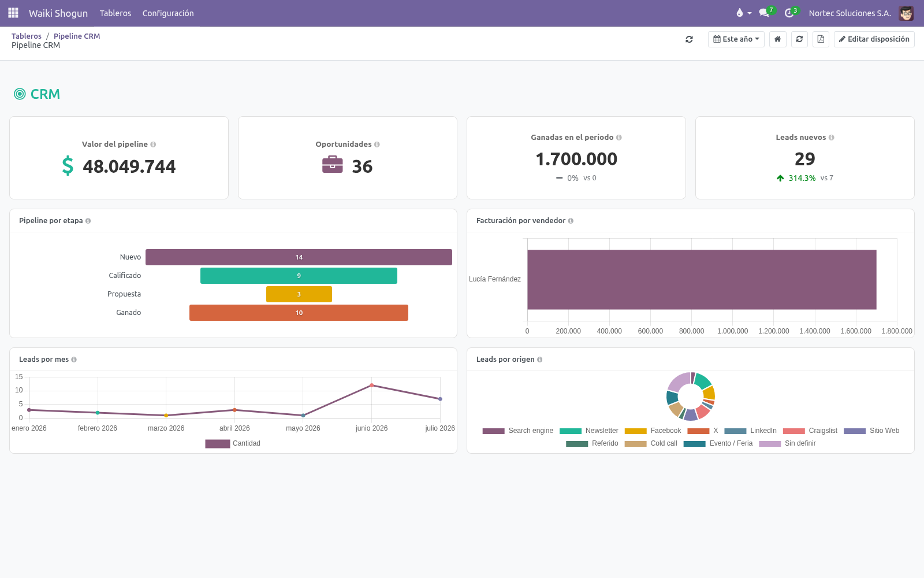Screen dimensions: 924x578
Task: Open the activities clock icon with 3 badge
Action: click(x=791, y=13)
